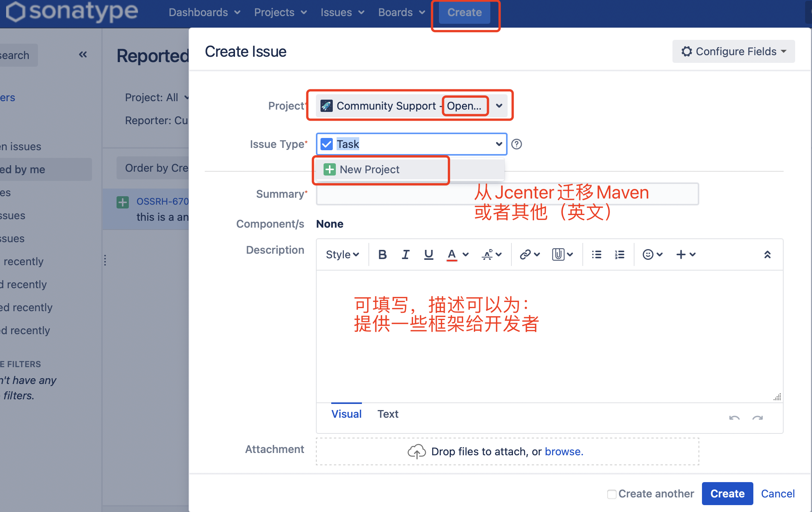This screenshot has width=812, height=512.
Task: Click the browse link for attachments
Action: coord(564,451)
